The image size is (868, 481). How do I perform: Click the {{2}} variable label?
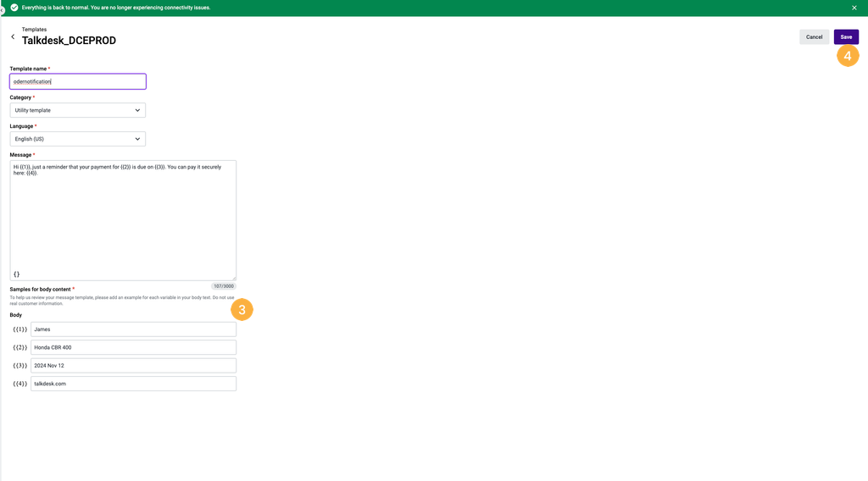[20, 347]
